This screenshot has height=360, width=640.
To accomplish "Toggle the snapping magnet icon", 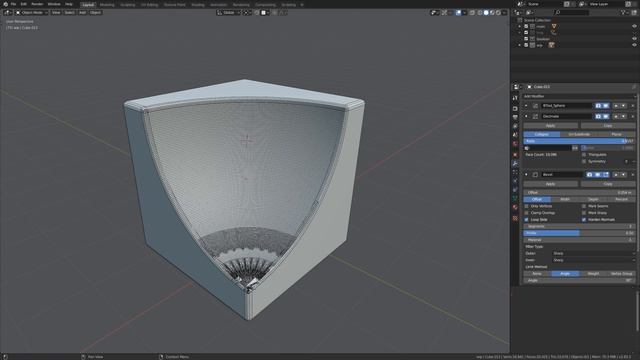I will click(x=257, y=13).
